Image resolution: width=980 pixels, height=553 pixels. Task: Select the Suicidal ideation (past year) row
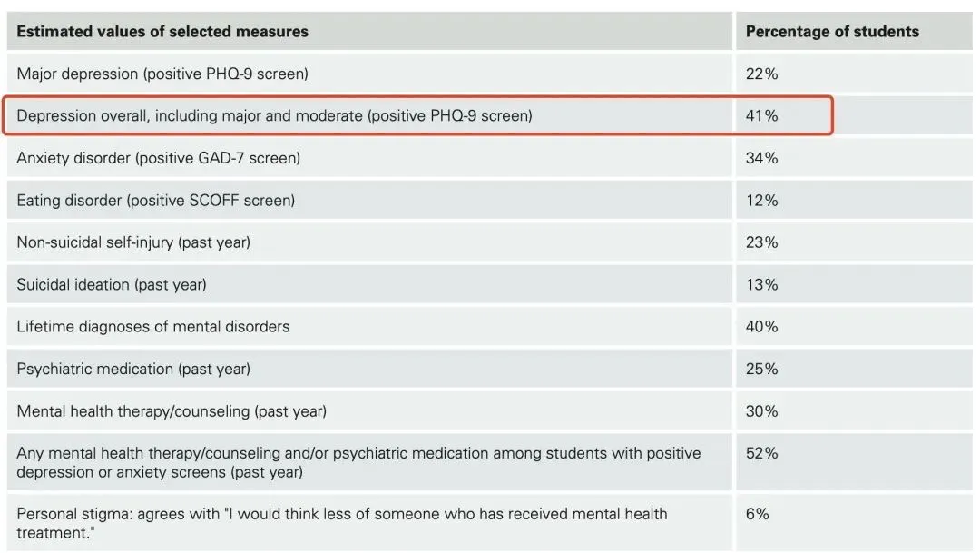[x=112, y=284]
